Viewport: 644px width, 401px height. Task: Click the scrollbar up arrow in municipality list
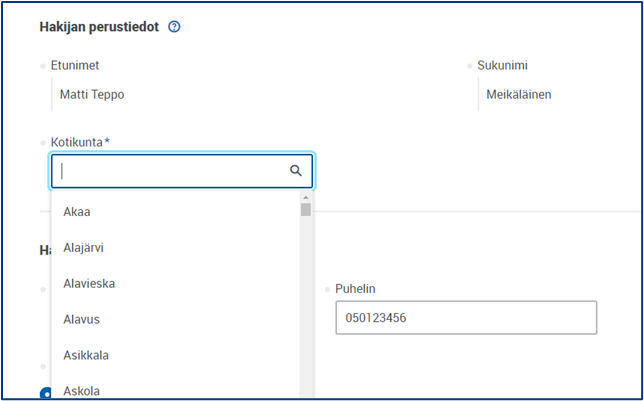pos(306,196)
